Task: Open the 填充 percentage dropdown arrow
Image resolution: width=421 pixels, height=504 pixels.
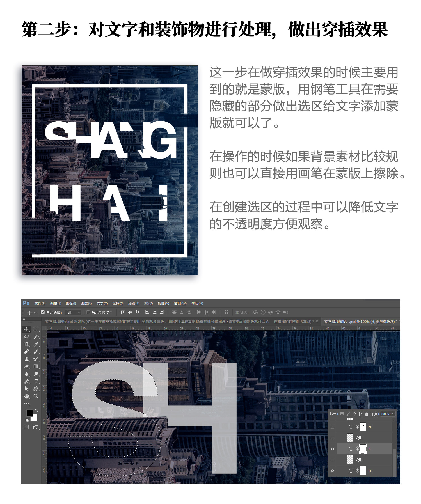Action: (393, 414)
